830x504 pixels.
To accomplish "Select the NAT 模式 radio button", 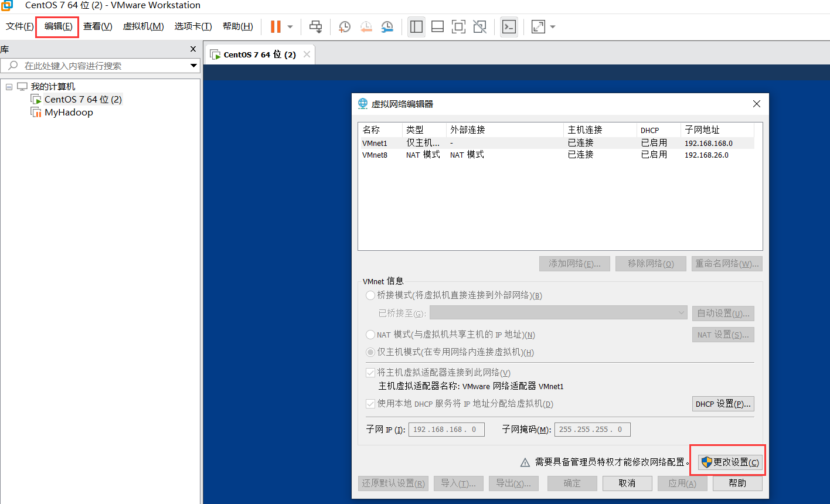I will (370, 335).
